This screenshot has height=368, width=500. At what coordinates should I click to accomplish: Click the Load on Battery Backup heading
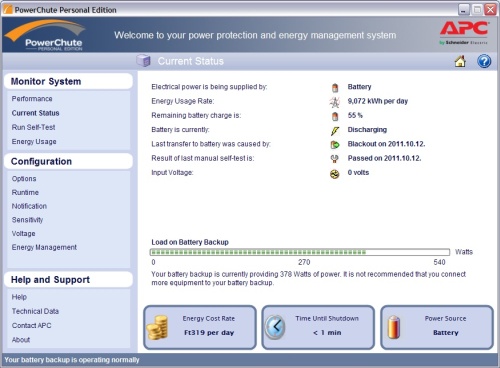(x=190, y=242)
